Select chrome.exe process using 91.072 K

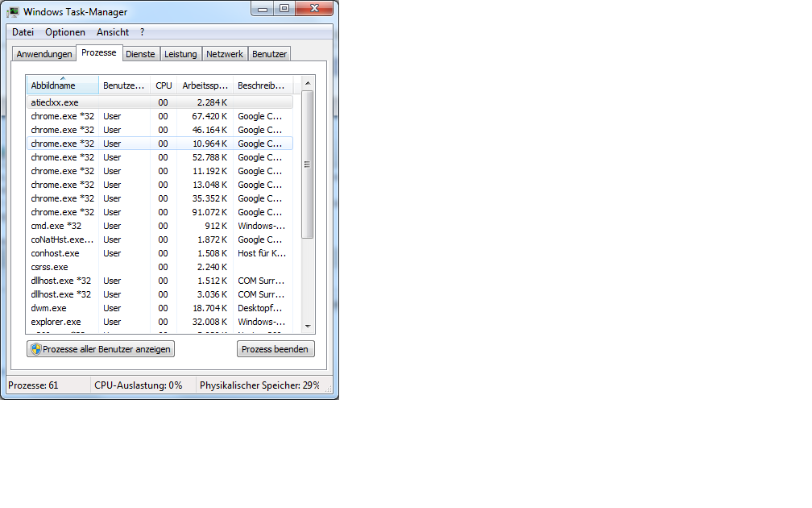(x=159, y=213)
